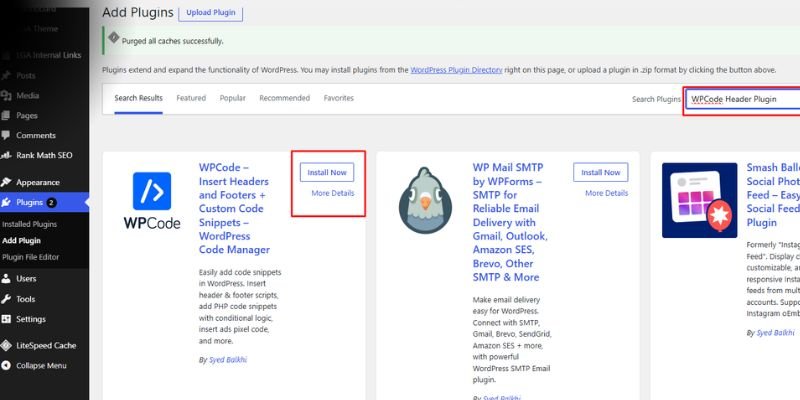Click Syed Balkhi author link under WPCode
This screenshot has height=400, width=800.
coord(228,360)
